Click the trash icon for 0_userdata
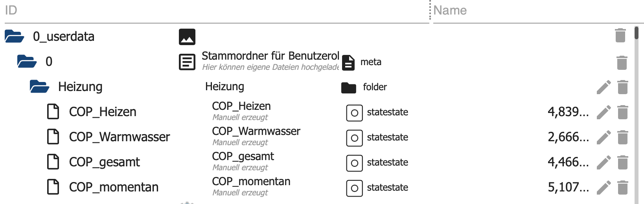The height and width of the screenshot is (204, 644). [620, 35]
